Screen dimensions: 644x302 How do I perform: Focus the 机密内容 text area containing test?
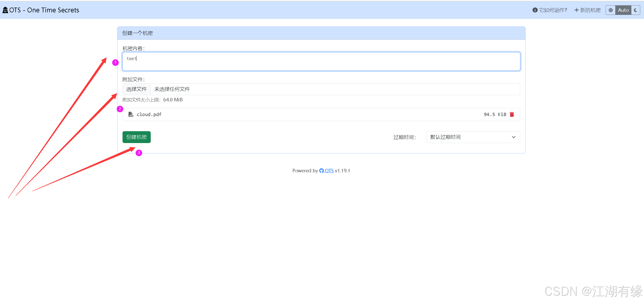pyautogui.click(x=321, y=62)
